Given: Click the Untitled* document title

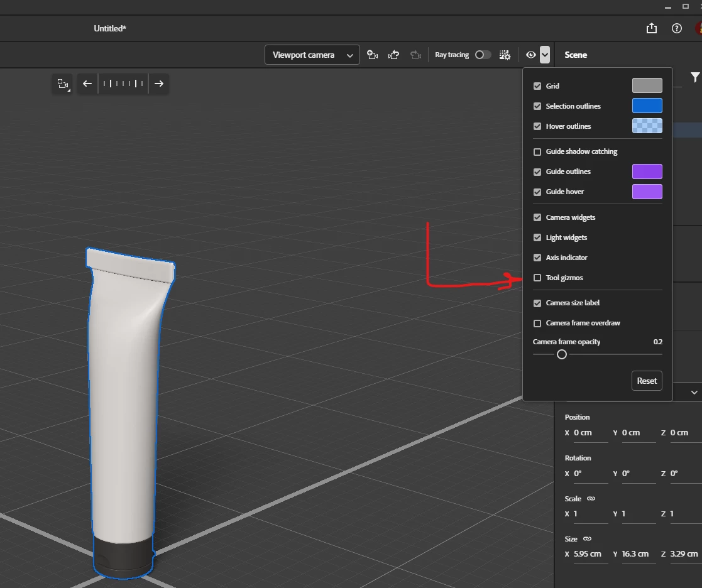Looking at the screenshot, I should click(x=110, y=28).
